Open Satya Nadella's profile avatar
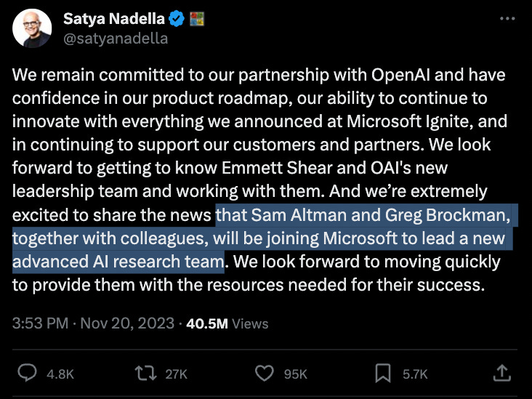Screen dimensions: 532x399 [x=31, y=29]
